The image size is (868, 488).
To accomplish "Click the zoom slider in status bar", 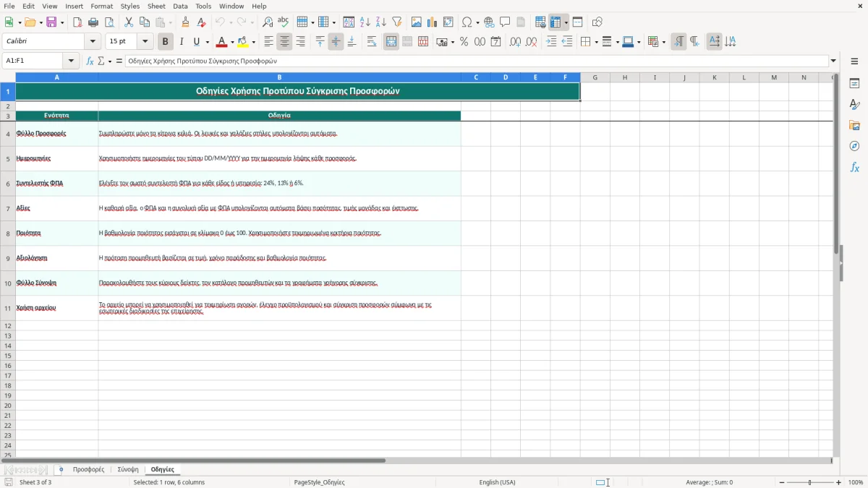I will pyautogui.click(x=810, y=482).
